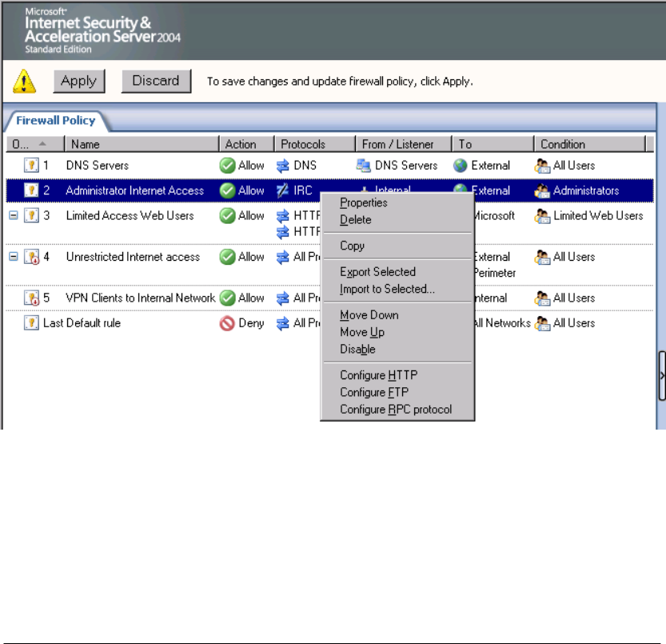Viewport: 666px width, 644px height.
Task: Collapse rule 3 Limited Access Web Users
Action: coord(13,216)
